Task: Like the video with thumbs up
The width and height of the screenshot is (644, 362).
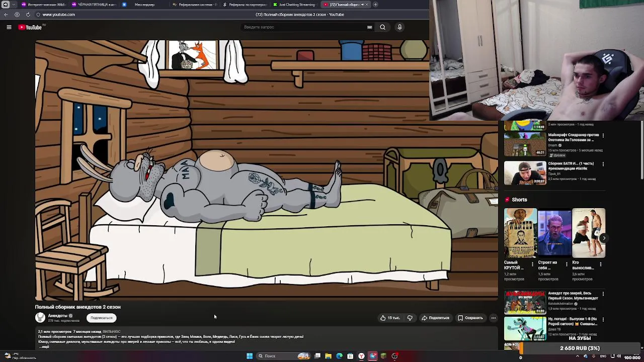Action: pyautogui.click(x=390, y=318)
